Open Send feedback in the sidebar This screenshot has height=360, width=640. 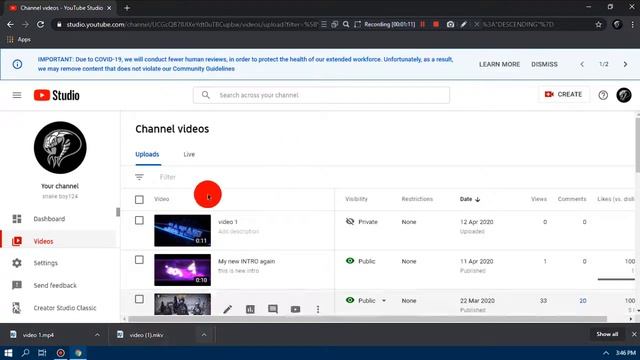[59, 285]
